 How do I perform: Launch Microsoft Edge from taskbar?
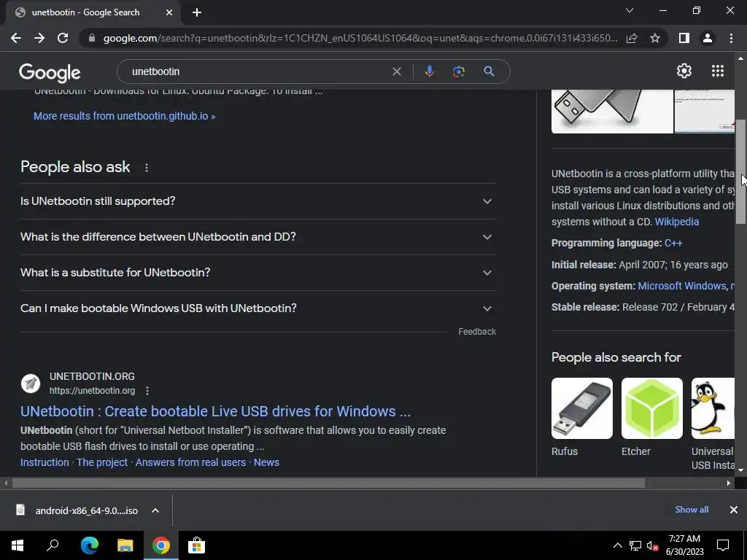tap(89, 545)
